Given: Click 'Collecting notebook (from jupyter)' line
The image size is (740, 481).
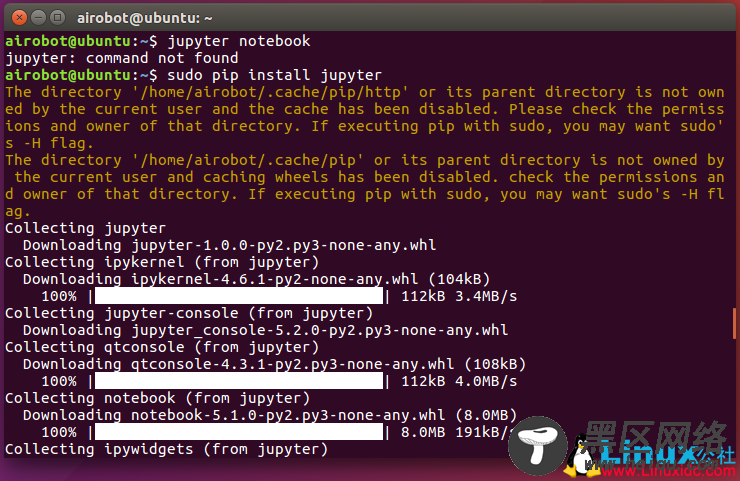Looking at the screenshot, I should (158, 398).
